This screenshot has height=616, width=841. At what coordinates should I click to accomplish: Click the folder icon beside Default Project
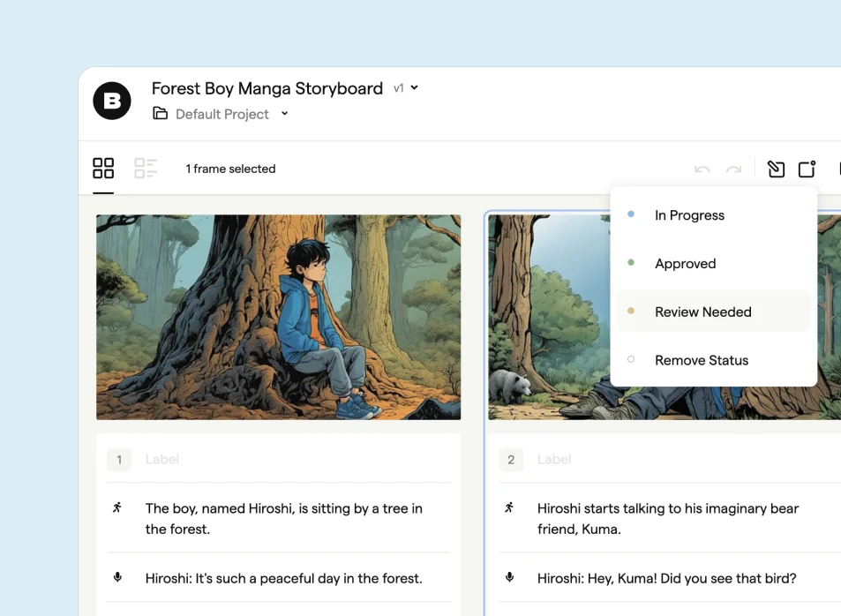(x=160, y=113)
